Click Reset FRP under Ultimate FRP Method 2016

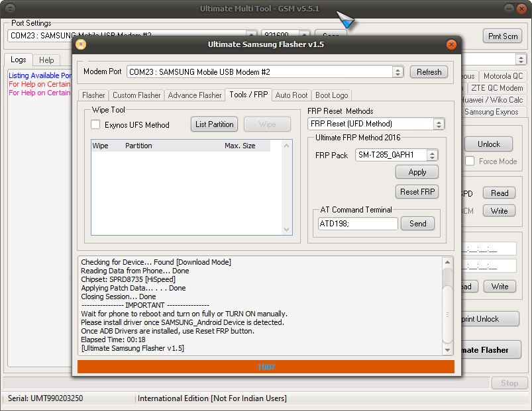coord(417,193)
